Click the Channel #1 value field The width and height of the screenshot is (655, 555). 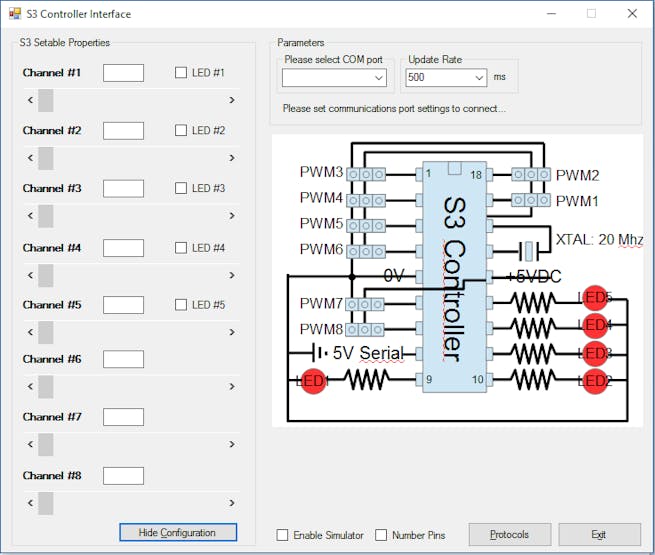(x=123, y=73)
